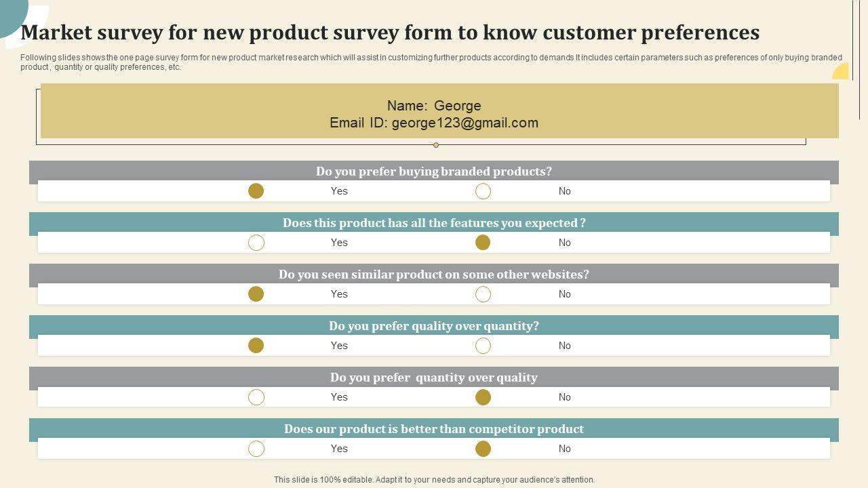868x488 pixels.
Task: Click the small handle below the name box
Action: (x=436, y=145)
